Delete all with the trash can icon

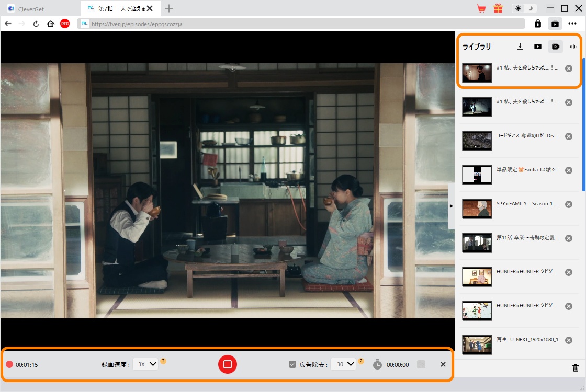tap(576, 368)
